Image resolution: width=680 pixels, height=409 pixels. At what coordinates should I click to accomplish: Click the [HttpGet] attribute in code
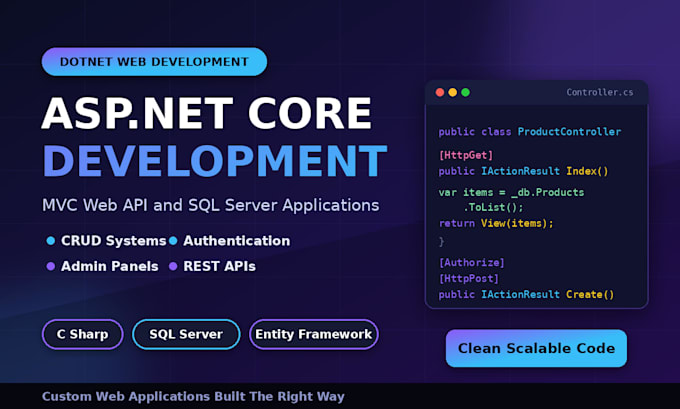point(466,155)
